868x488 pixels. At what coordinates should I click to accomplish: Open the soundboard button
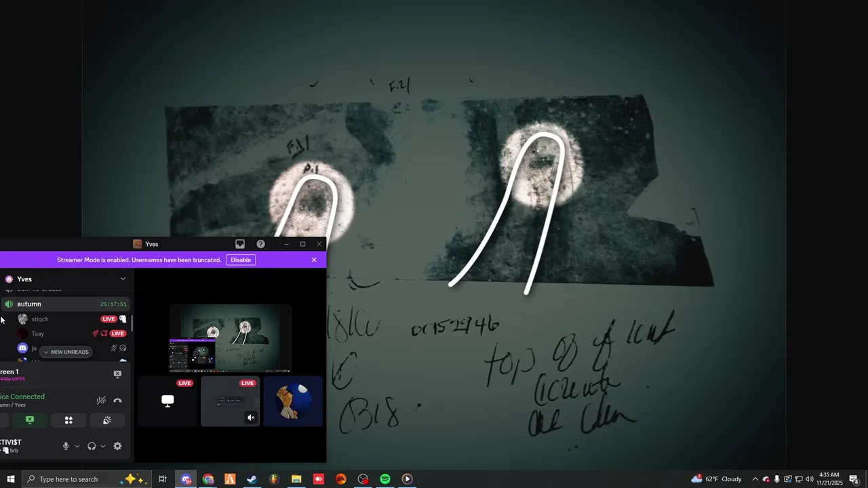pos(107,420)
